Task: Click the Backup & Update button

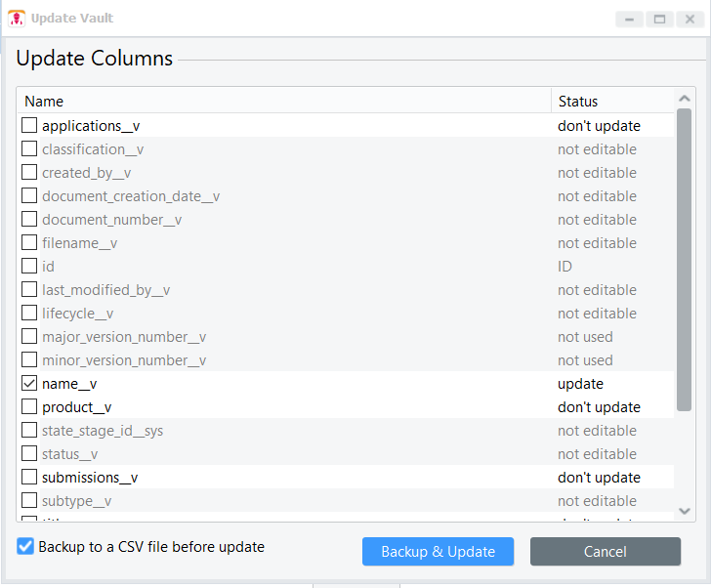Action: tap(438, 552)
